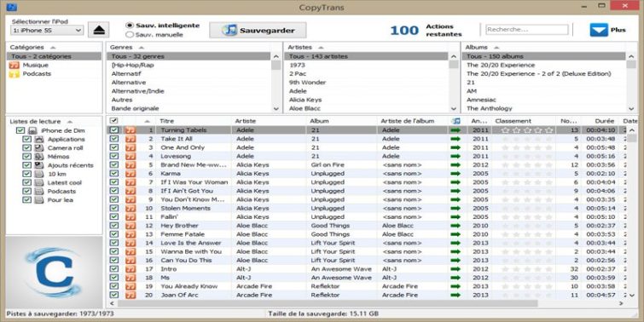The width and height of the screenshot is (644, 322).
Task: Click the music icon of Karma track
Action: pyautogui.click(x=131, y=174)
